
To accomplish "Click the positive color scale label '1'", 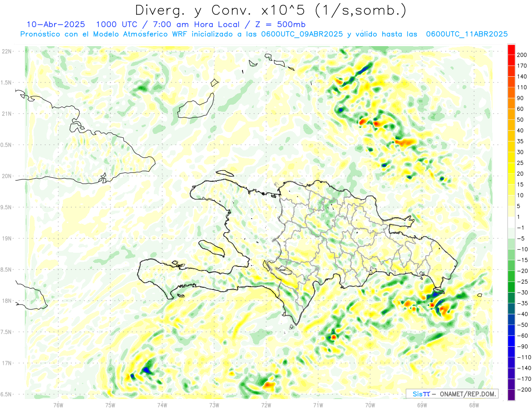I will pyautogui.click(x=519, y=217).
